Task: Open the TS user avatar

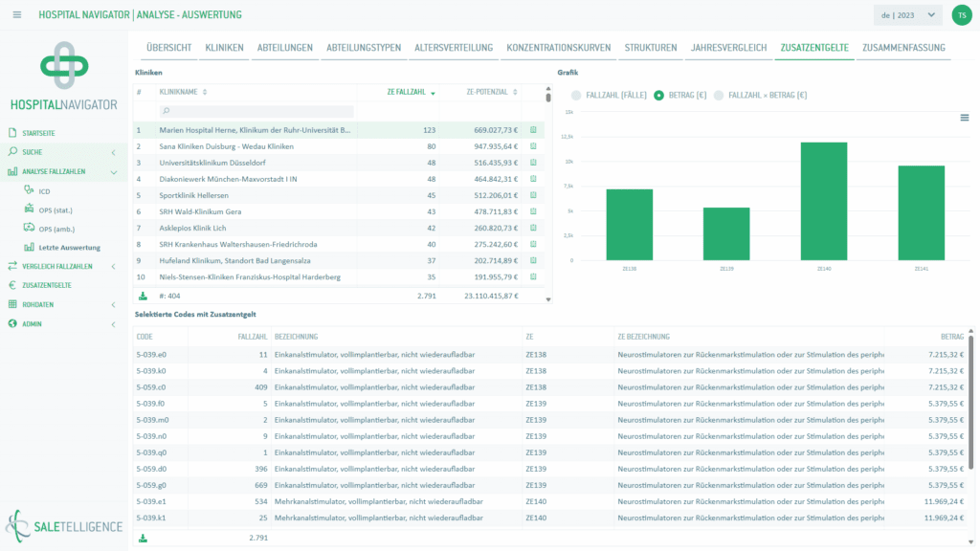Action: pyautogui.click(x=961, y=15)
